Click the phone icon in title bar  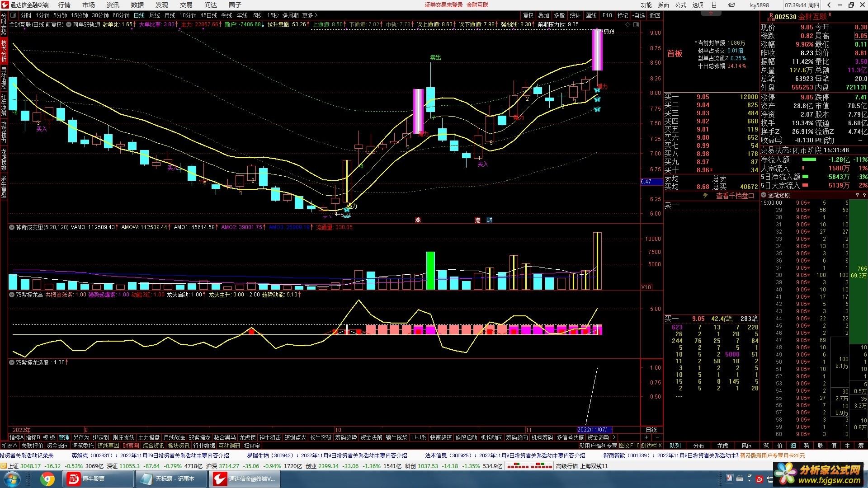(x=714, y=5)
